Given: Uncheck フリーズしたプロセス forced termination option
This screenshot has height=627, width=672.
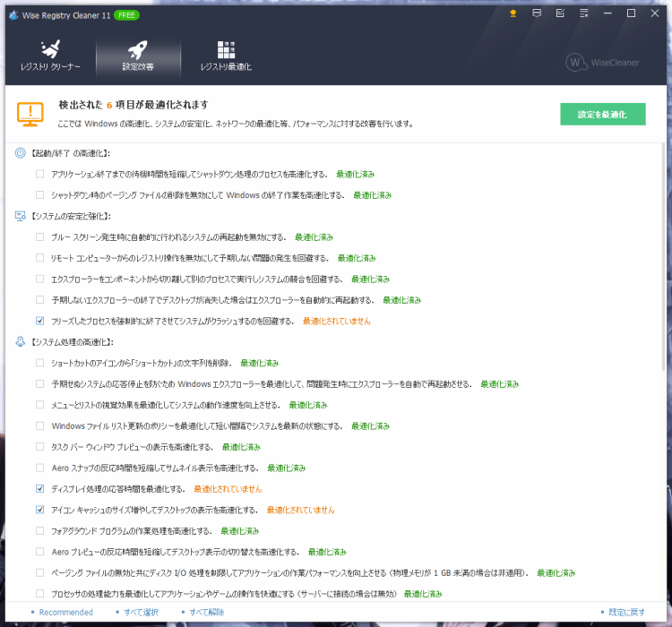Looking at the screenshot, I should click(x=39, y=321).
